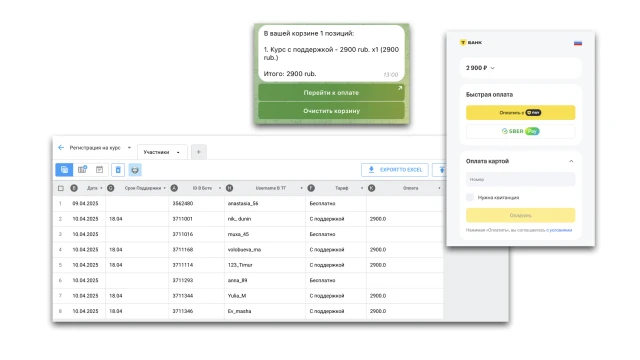Click the Итого: 2900 rub. line in the cart message
The width and height of the screenshot is (640, 360).
[x=290, y=74]
